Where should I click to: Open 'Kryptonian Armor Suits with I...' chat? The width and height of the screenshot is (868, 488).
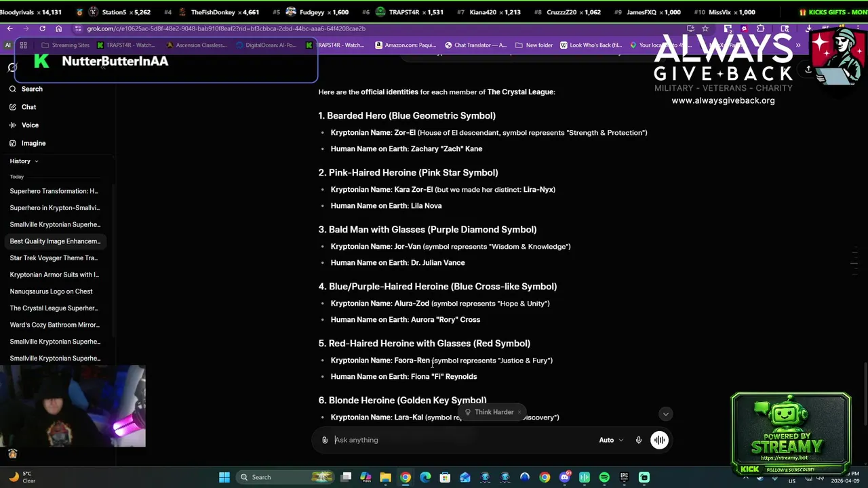coord(54,274)
